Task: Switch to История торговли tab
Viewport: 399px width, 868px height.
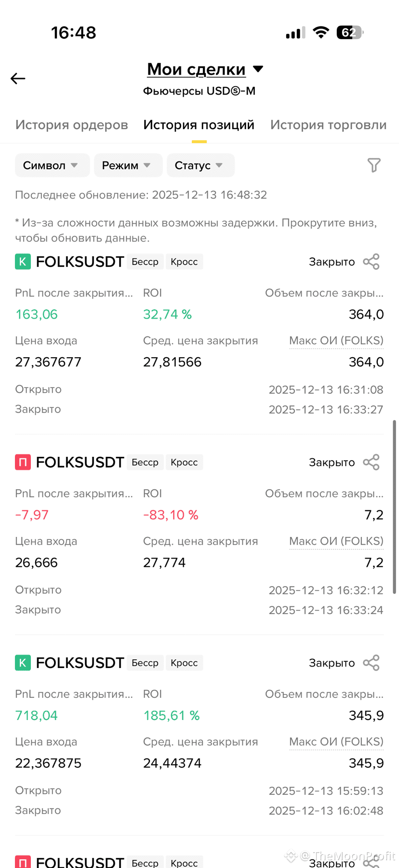Action: tap(328, 125)
